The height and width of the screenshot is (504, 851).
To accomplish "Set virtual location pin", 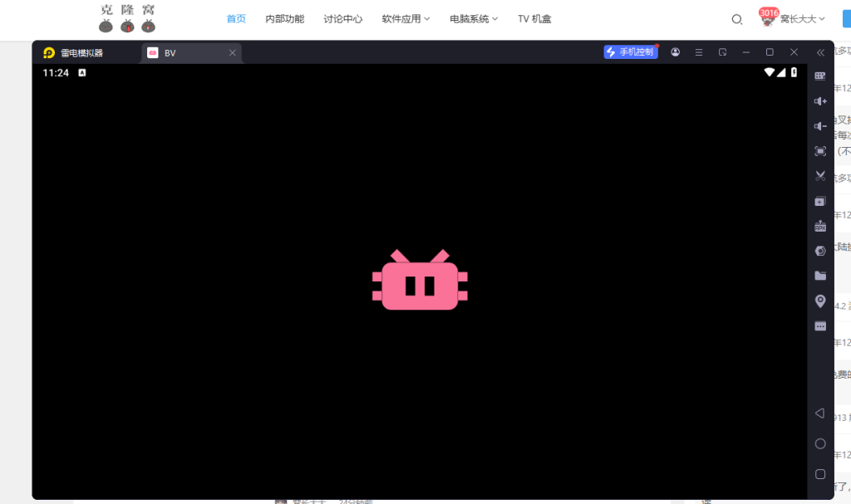I will [x=820, y=301].
